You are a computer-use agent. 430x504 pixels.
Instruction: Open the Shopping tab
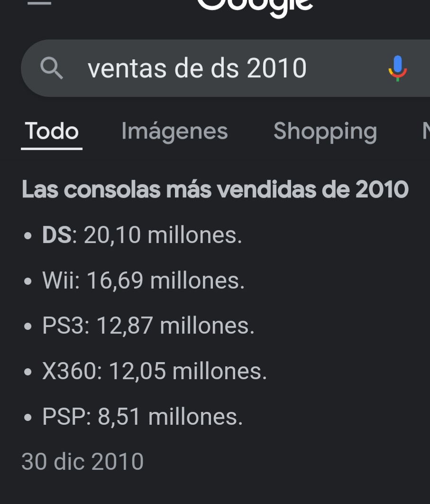pyautogui.click(x=325, y=131)
